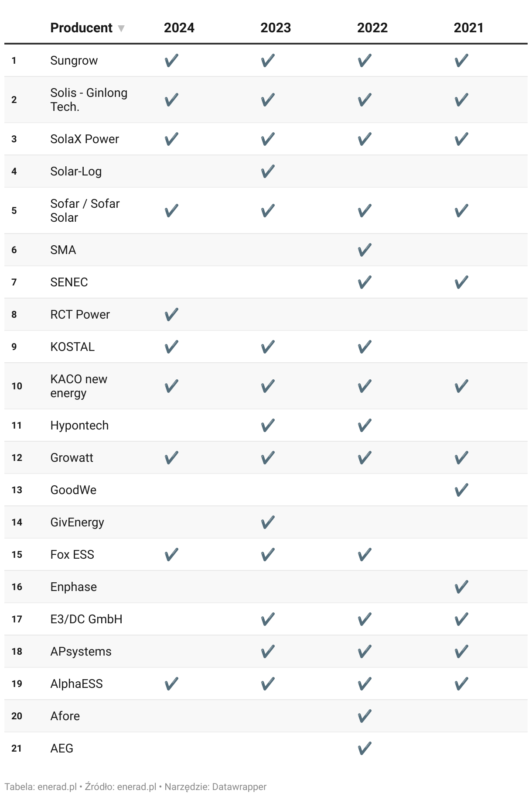The image size is (532, 797).
Task: Click SENEC's 2021 checkmark
Action: 461,282
